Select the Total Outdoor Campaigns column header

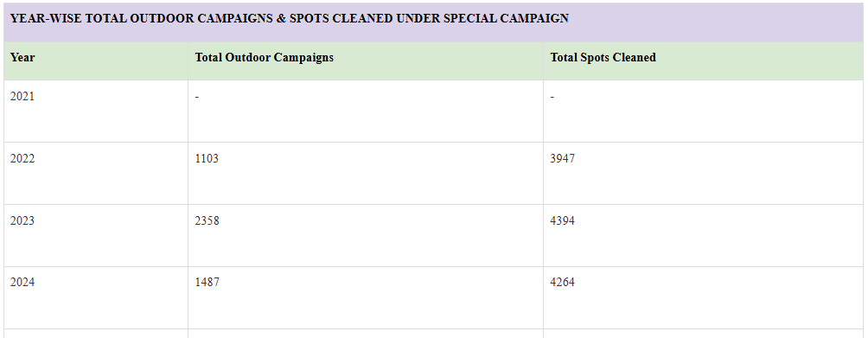pyautogui.click(x=264, y=58)
